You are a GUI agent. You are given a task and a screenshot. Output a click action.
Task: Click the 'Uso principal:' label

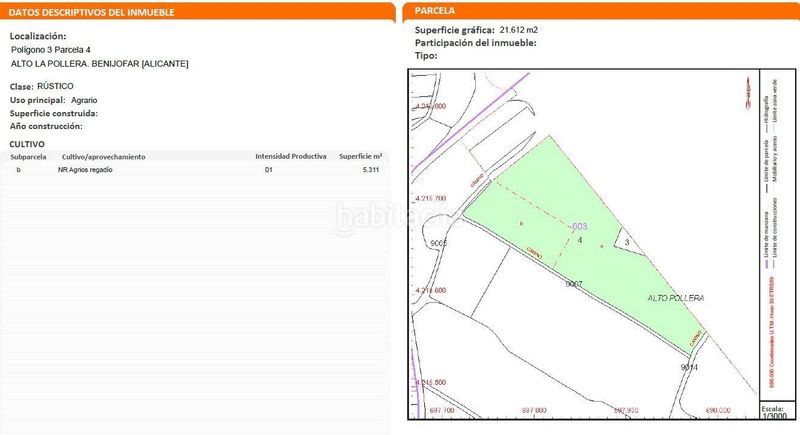pyautogui.click(x=38, y=100)
